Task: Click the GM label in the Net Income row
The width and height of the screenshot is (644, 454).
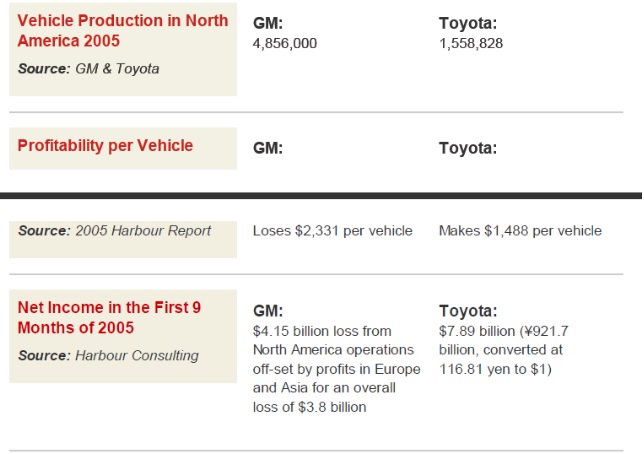Action: [268, 310]
